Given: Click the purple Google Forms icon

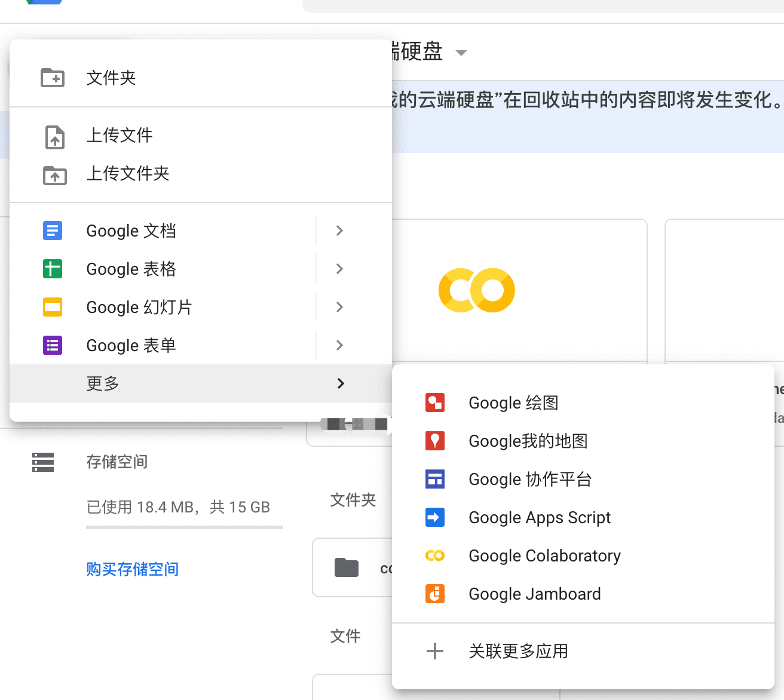Looking at the screenshot, I should [x=53, y=345].
